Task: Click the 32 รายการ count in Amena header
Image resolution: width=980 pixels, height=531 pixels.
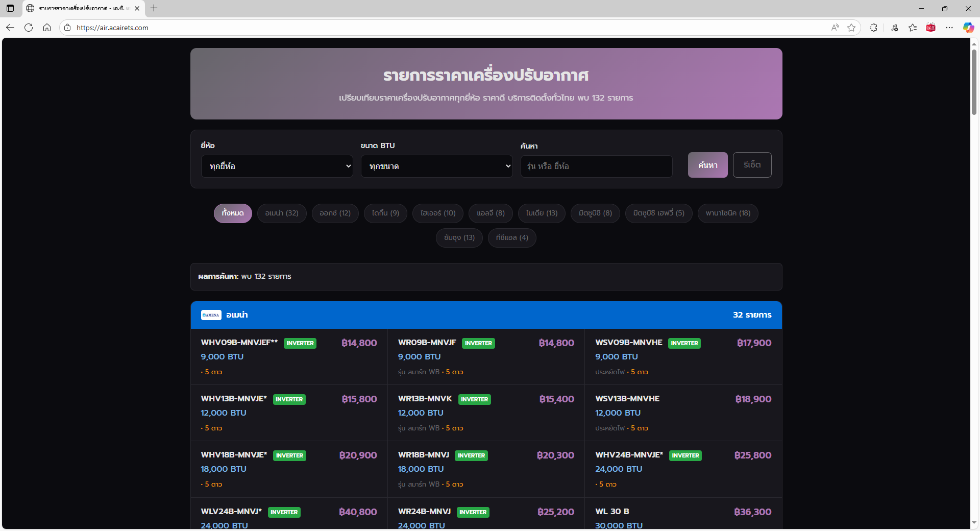Action: (752, 315)
